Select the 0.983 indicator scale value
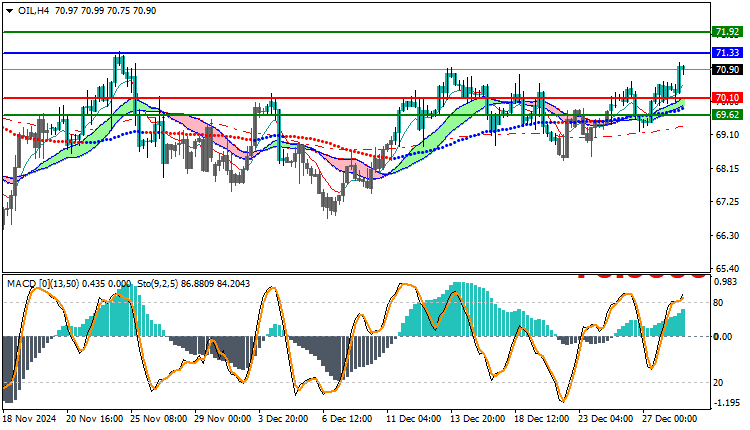Viewport: 750px width, 430px height. tap(726, 282)
